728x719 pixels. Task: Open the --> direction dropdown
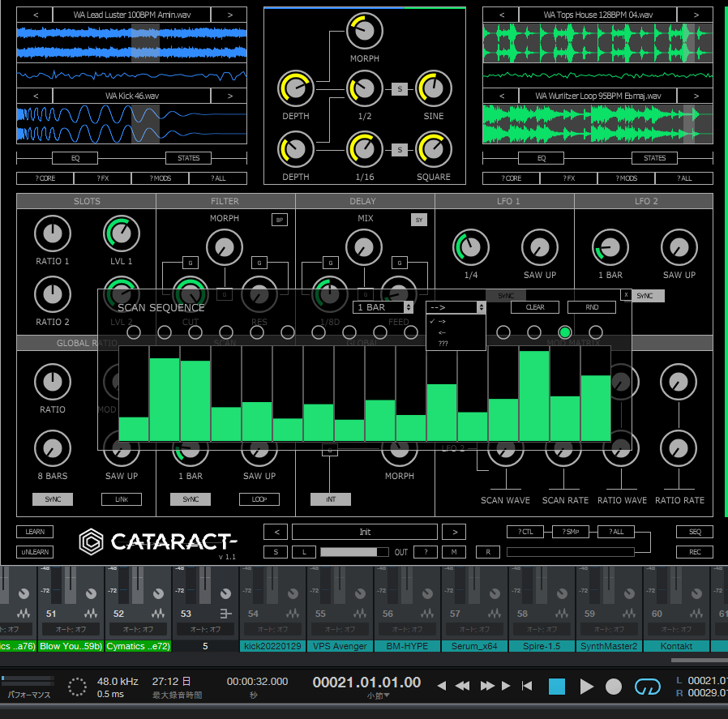pyautogui.click(x=456, y=307)
